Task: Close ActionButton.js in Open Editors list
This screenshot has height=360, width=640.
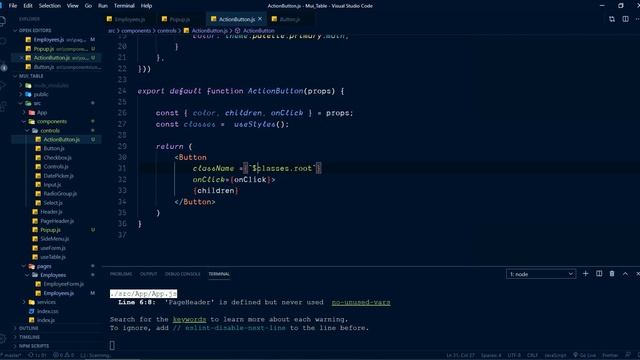Action: point(22,58)
